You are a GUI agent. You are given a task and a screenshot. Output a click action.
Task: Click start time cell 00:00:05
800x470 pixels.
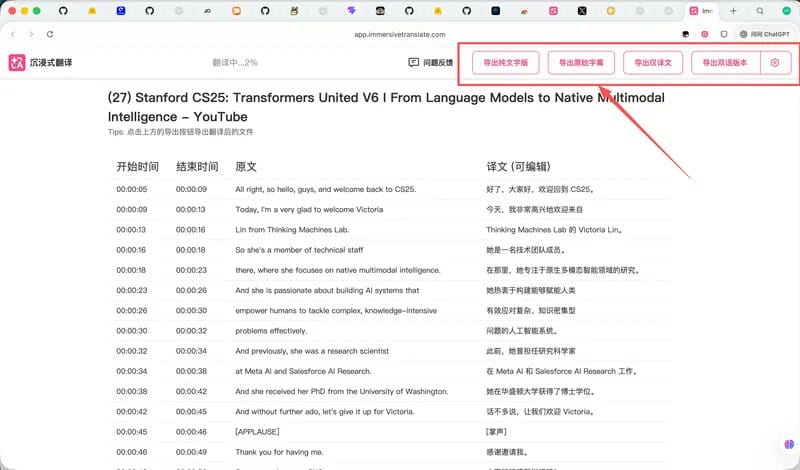(x=132, y=189)
